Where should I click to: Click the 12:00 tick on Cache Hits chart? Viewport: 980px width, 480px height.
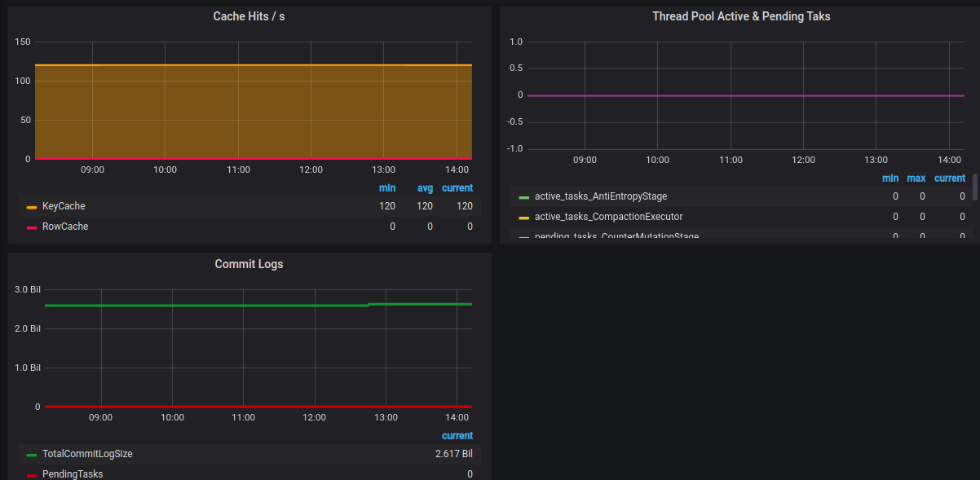(311, 170)
